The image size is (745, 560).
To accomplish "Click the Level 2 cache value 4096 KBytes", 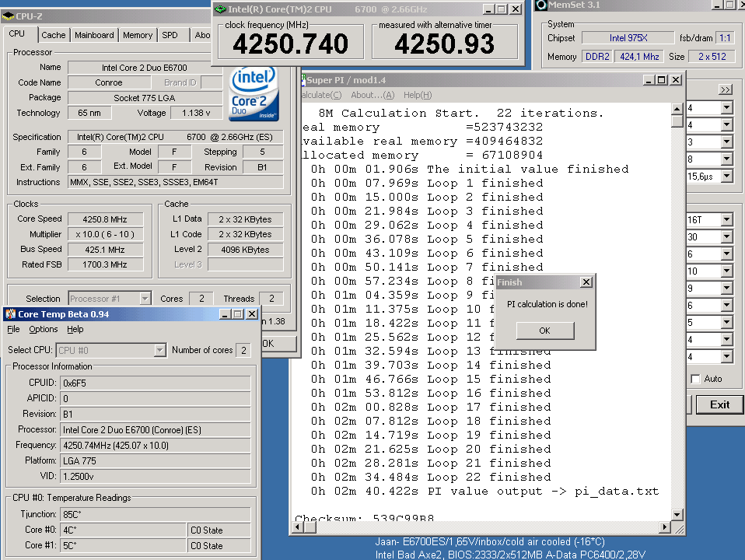I will pos(246,250).
